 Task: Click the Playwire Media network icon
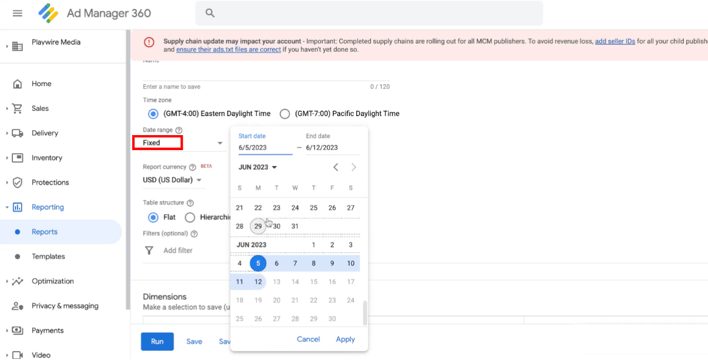(17, 46)
